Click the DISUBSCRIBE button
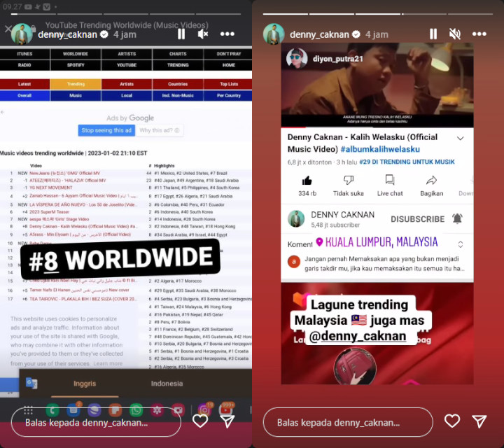This screenshot has height=448, width=504. [417, 219]
